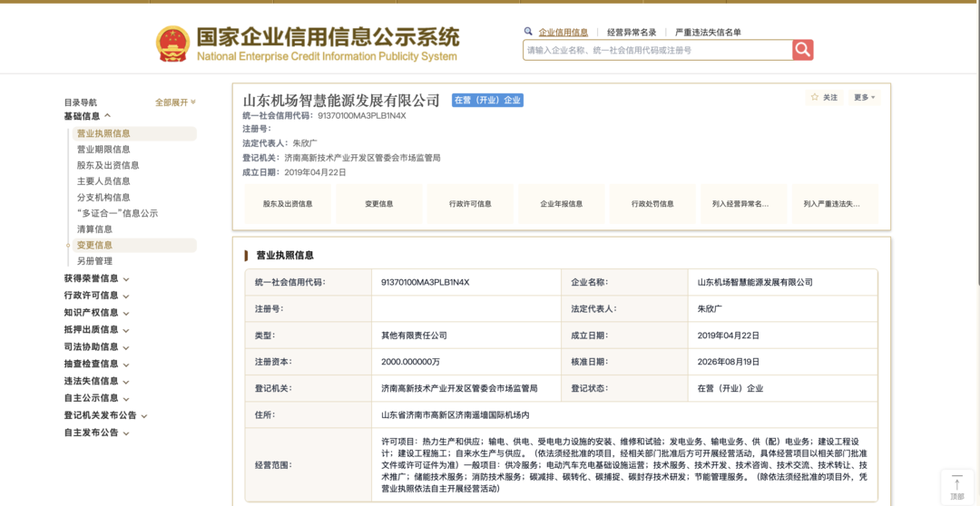Click the 营业执照信息 section heading
980x506 pixels.
(285, 256)
